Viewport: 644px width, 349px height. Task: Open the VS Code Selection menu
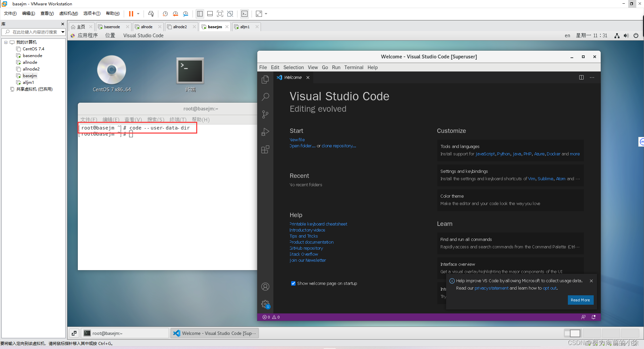click(293, 67)
